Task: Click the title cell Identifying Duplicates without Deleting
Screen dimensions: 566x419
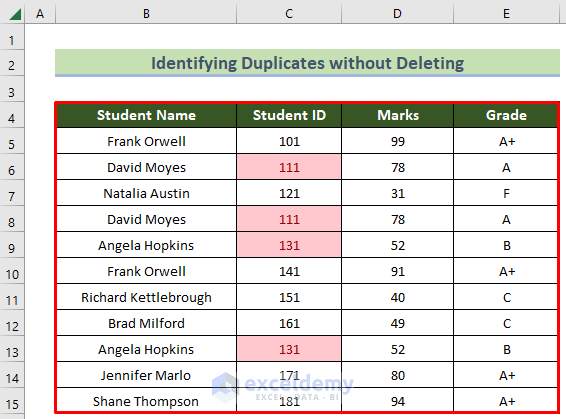Action: 307,63
